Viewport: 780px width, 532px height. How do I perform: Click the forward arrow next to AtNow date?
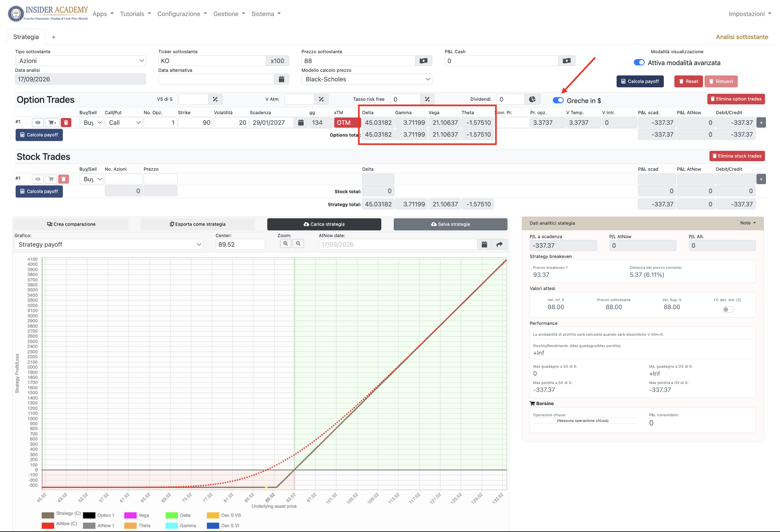[x=499, y=244]
